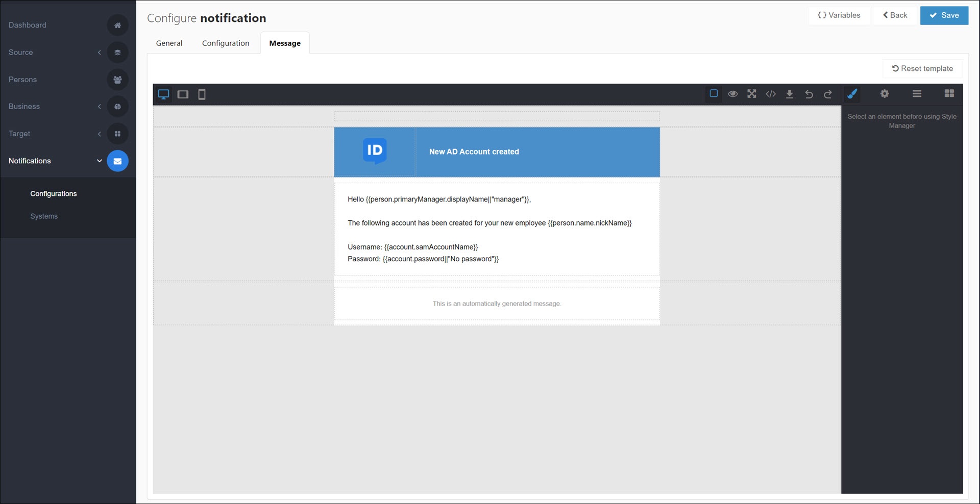Switch to mobile device preview
The image size is (980, 504).
coord(202,94)
